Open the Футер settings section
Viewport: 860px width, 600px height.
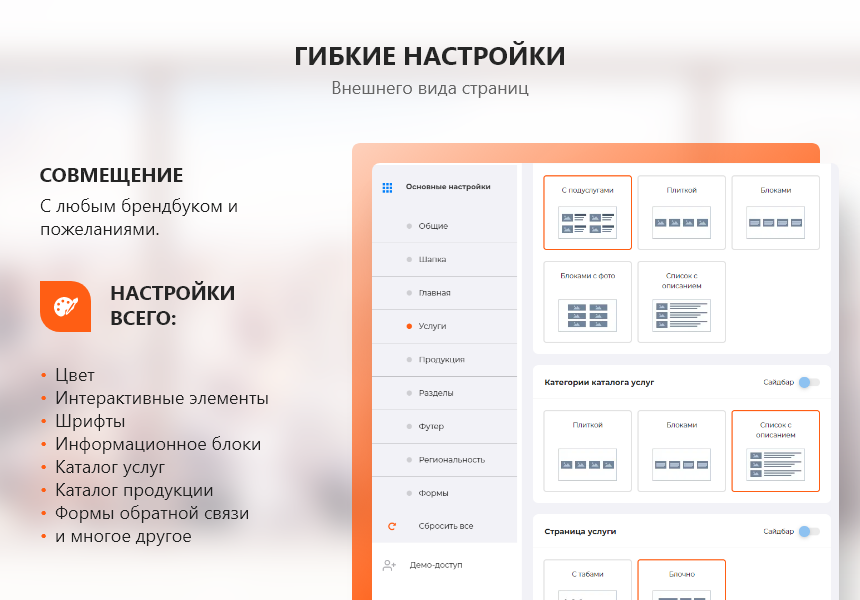click(x=431, y=426)
